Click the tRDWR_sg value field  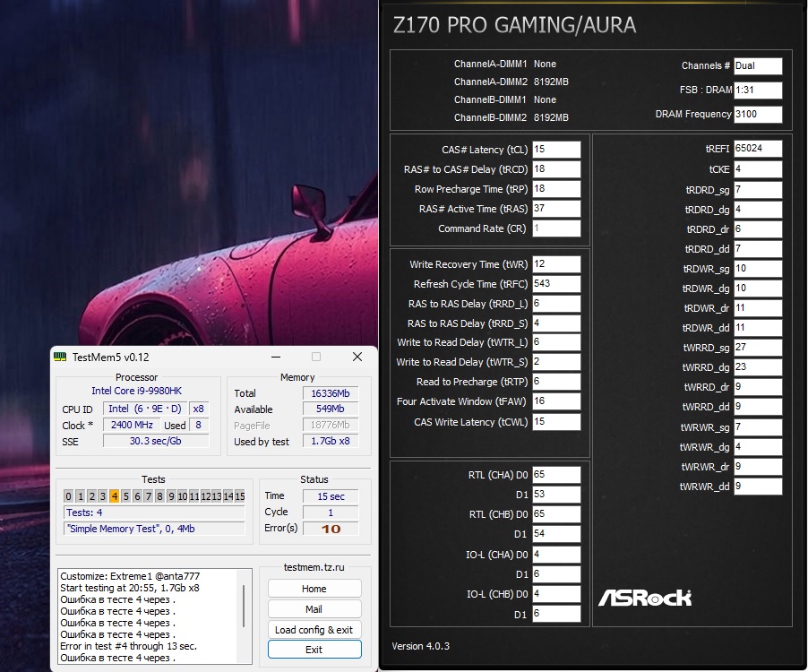(758, 269)
